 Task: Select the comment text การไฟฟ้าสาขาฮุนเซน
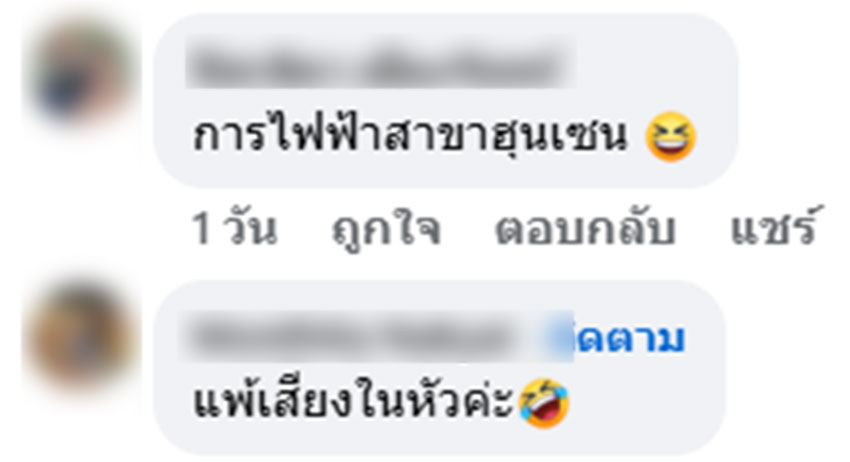[410, 134]
